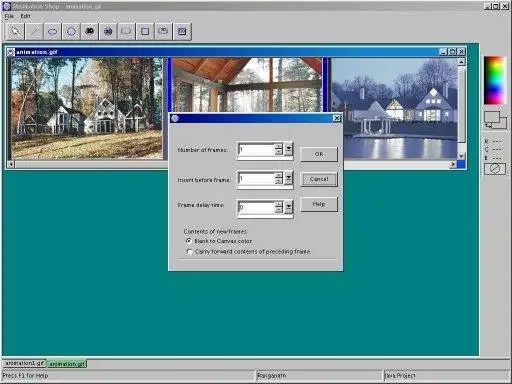The height and width of the screenshot is (384, 512).
Task: Maximize the animation.gif inner window
Action: pos(452,52)
